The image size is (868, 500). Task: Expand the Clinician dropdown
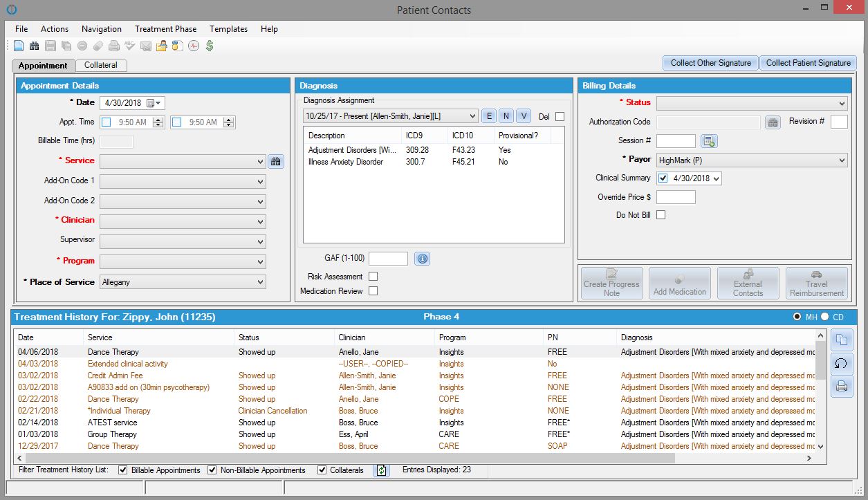point(183,222)
